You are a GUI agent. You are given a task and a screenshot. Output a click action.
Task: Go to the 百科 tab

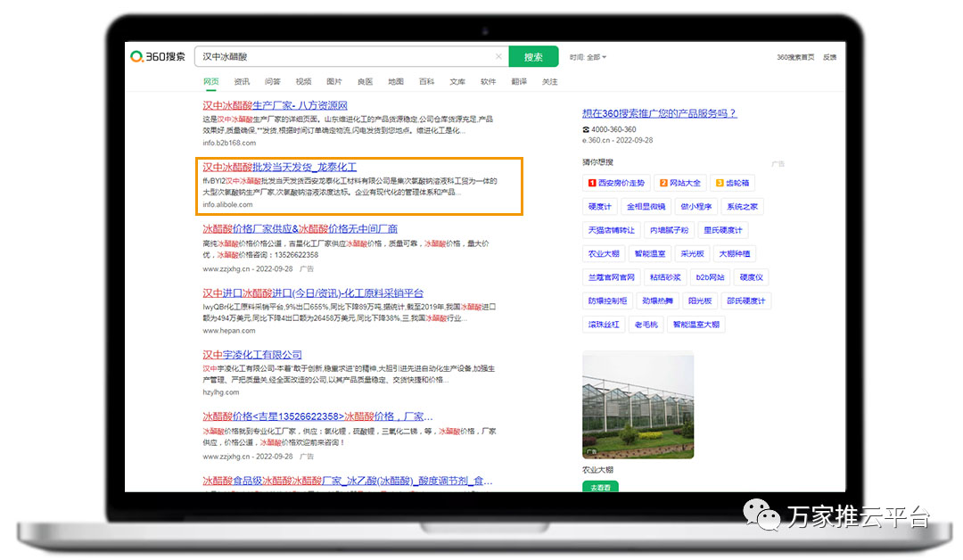(427, 82)
